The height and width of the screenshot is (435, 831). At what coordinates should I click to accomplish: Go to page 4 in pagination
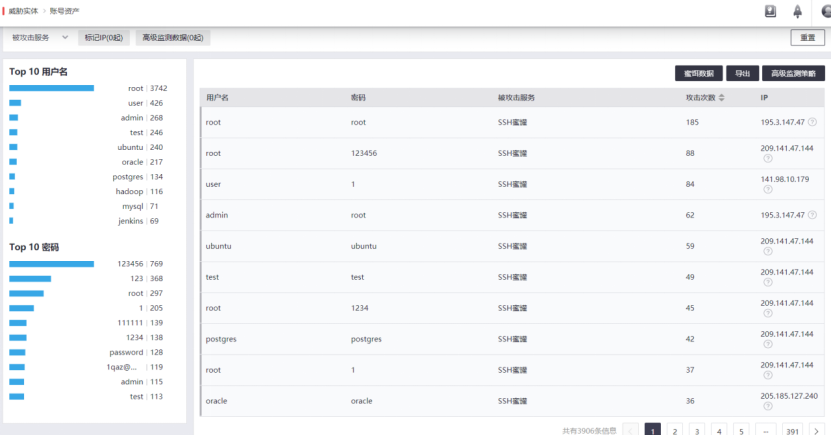tap(719, 431)
